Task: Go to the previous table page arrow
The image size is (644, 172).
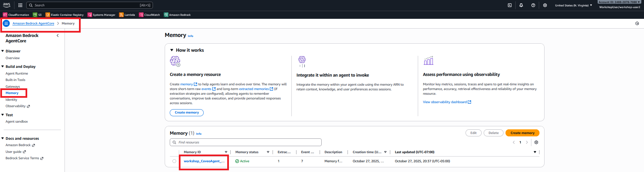Action: point(514,142)
